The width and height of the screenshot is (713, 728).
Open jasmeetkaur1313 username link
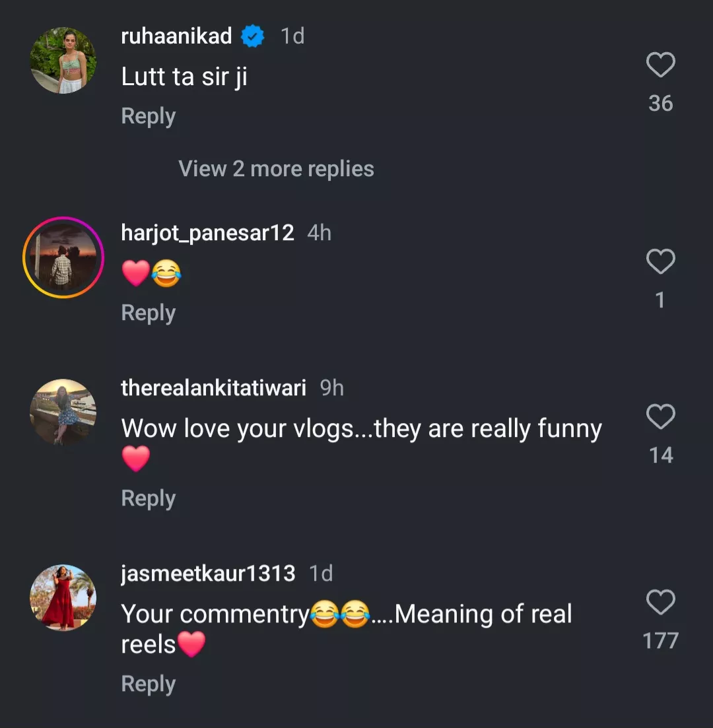(x=208, y=574)
